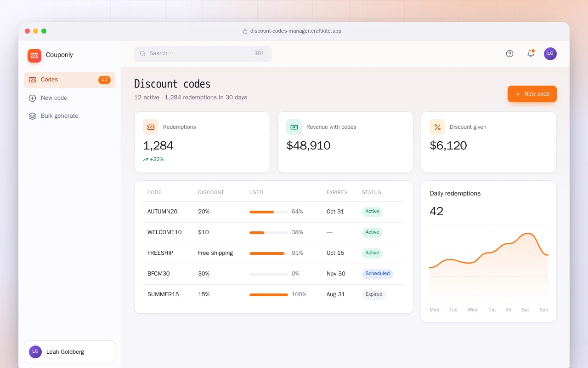Select the BFCM30 code cell

(158, 274)
